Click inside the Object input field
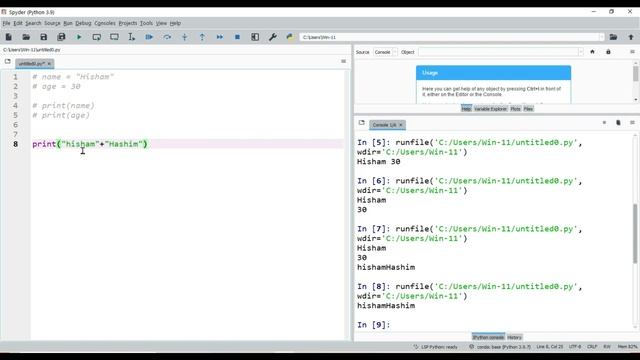The image size is (640, 360). click(x=498, y=52)
